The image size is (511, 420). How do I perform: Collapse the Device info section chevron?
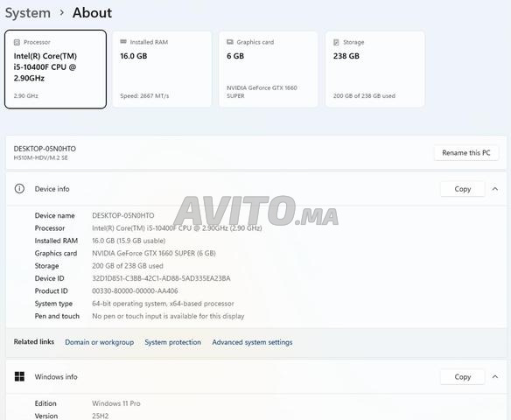pos(495,189)
